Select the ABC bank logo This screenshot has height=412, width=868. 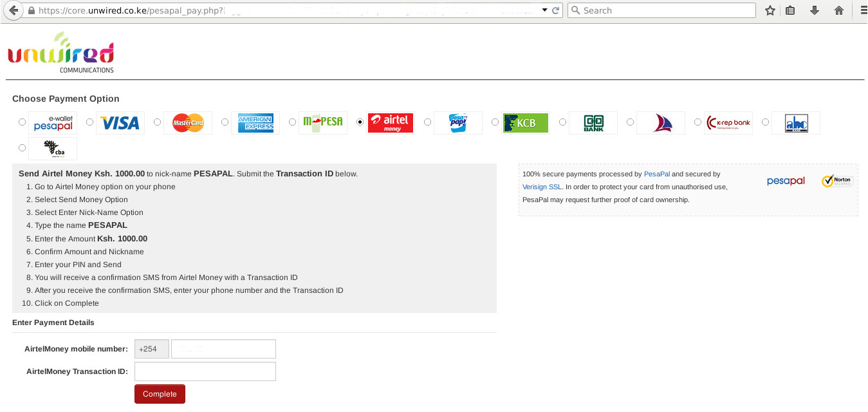click(796, 123)
